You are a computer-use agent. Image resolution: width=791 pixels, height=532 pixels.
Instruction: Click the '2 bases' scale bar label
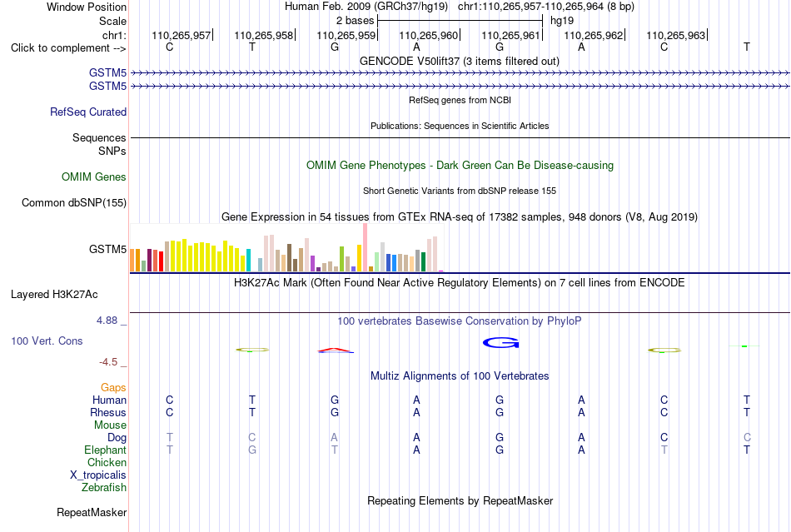[x=356, y=21]
